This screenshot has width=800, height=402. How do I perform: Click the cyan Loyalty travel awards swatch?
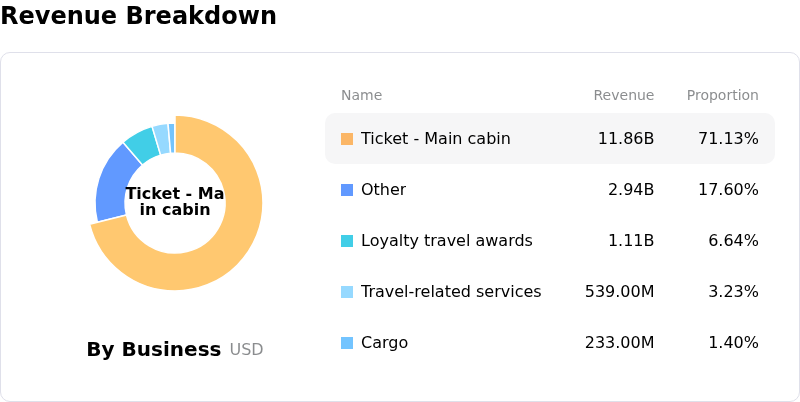(x=347, y=241)
